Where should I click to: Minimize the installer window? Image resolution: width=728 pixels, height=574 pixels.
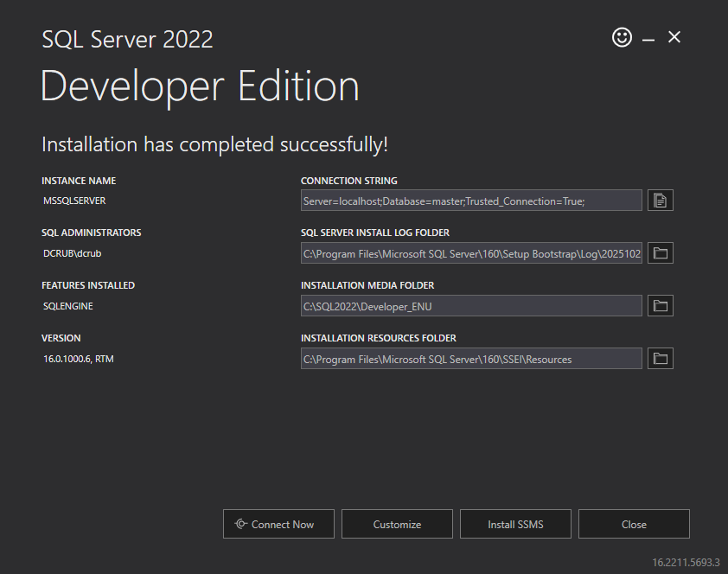[x=648, y=40]
